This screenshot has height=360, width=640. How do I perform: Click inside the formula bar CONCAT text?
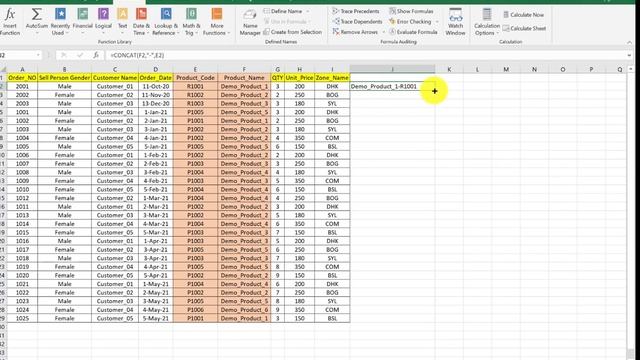pyautogui.click(x=137, y=55)
